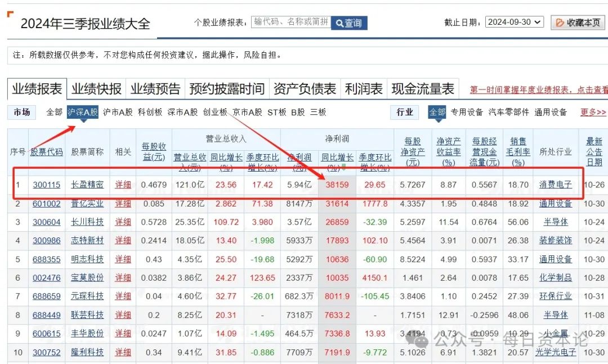Open the 志特新材 stock name link

[87, 241]
